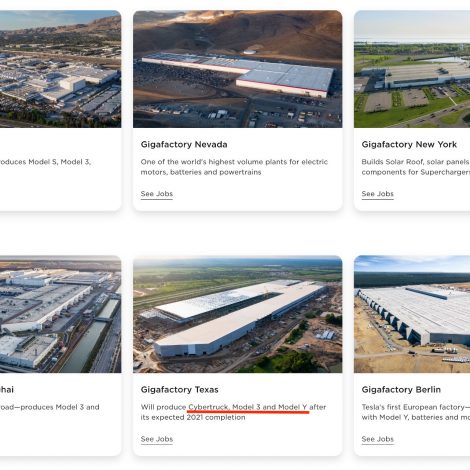Click the Shanghai factory aerial photo
This screenshot has height=470, width=470.
coord(60,314)
